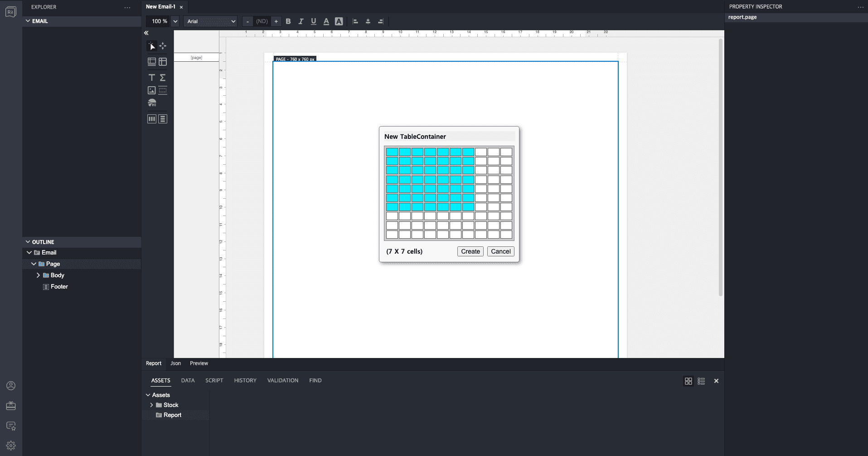Select the columns layout tool

point(152,119)
